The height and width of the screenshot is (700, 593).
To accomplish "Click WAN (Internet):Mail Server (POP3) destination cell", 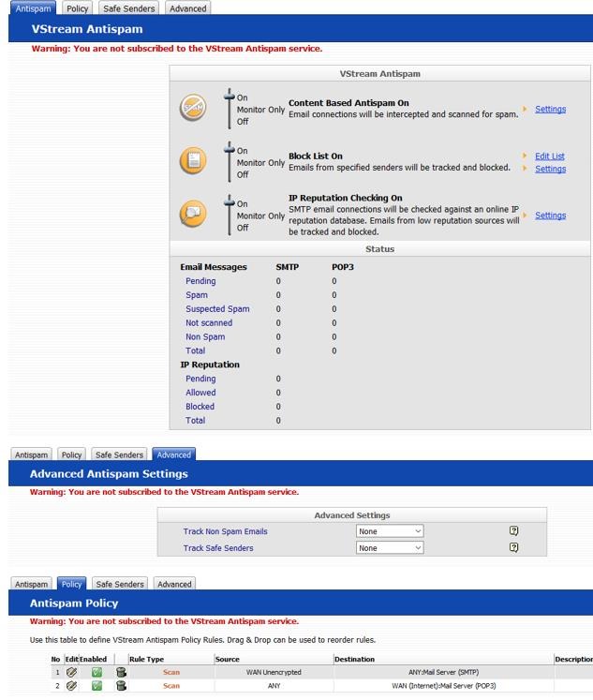I will click(x=443, y=686).
